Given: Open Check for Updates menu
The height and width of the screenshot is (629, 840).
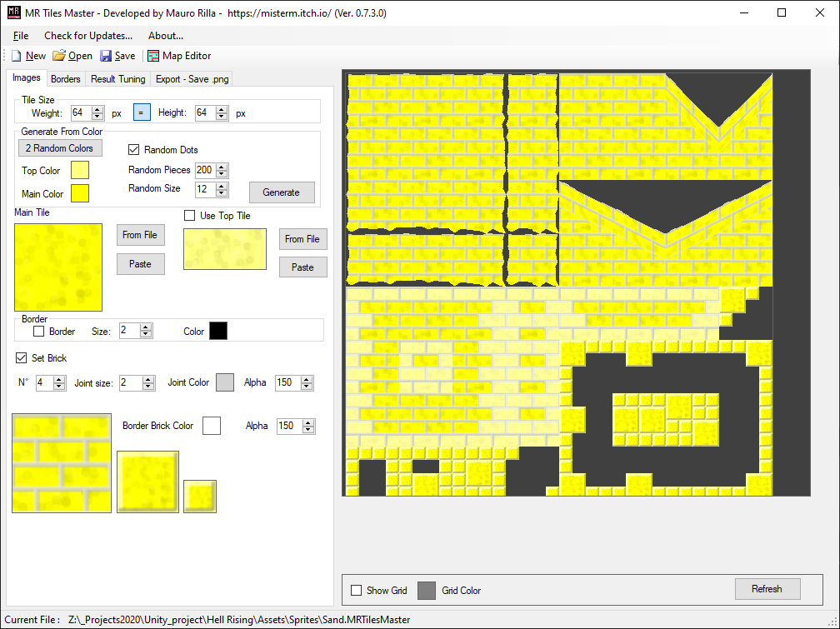Looking at the screenshot, I should coord(88,36).
